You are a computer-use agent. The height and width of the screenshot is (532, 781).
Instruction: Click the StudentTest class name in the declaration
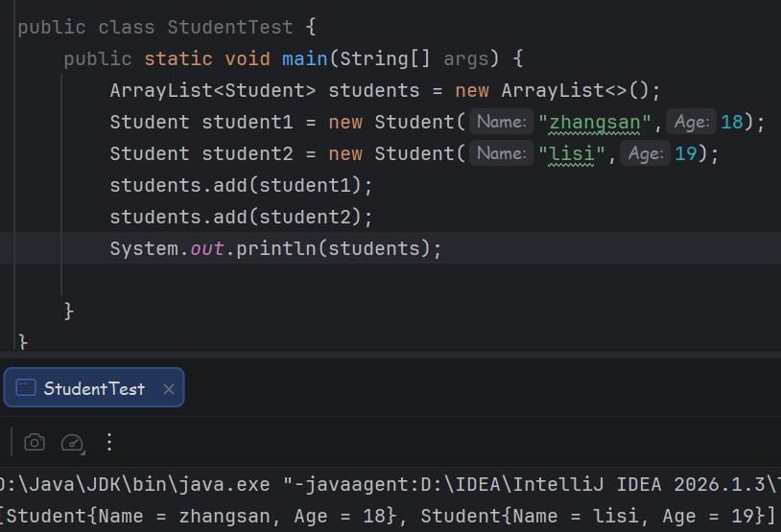click(230, 28)
